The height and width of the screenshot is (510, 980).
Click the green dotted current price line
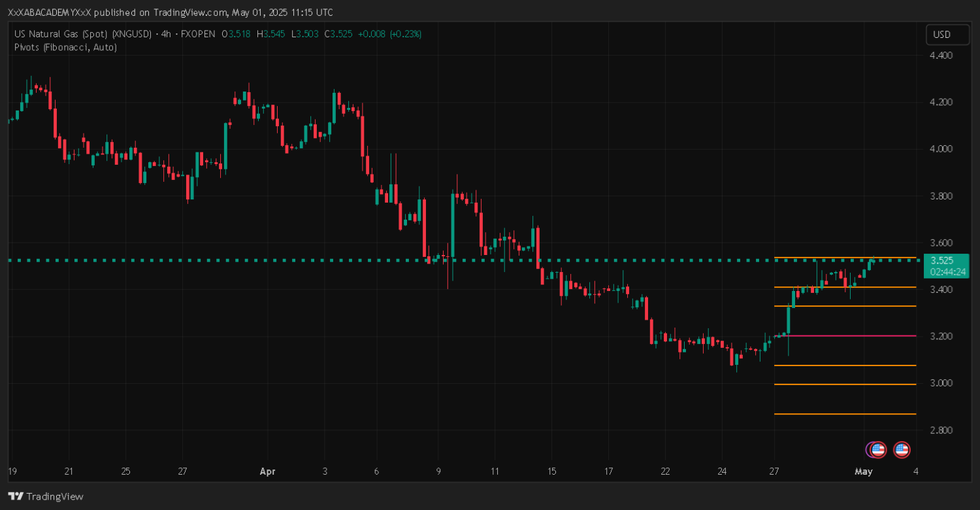(x=327, y=260)
